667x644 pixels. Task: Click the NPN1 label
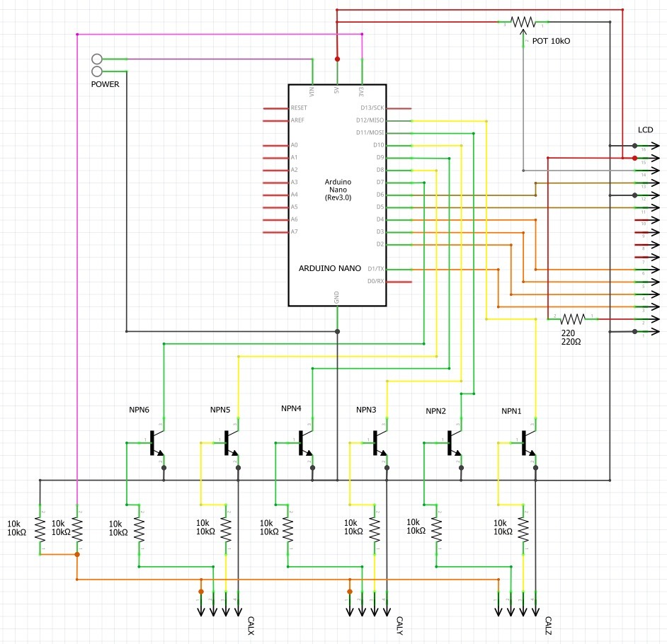pyautogui.click(x=511, y=411)
